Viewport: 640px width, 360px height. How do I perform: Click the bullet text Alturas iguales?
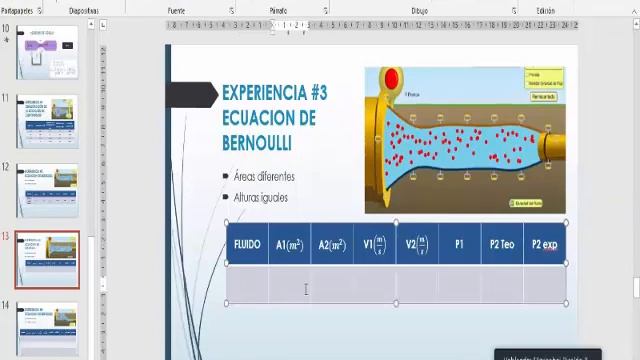[x=260, y=198]
